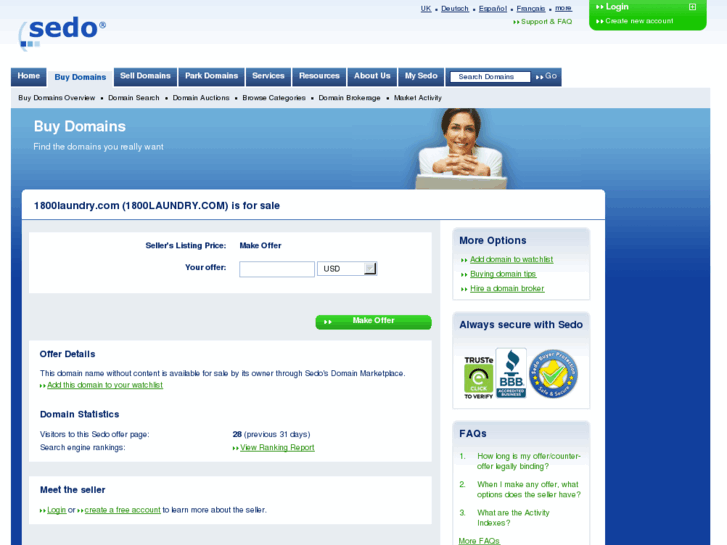Click the Search Domains input field

[x=490, y=77]
